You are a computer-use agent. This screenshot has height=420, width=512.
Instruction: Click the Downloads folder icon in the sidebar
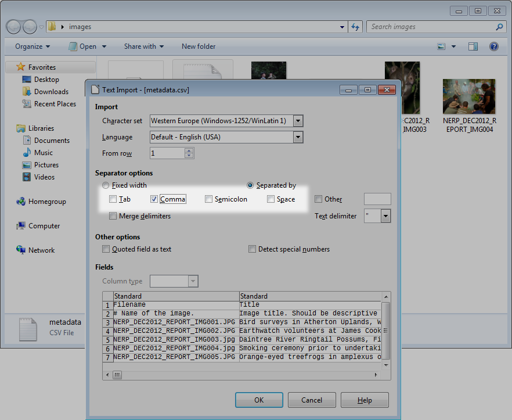coord(27,92)
